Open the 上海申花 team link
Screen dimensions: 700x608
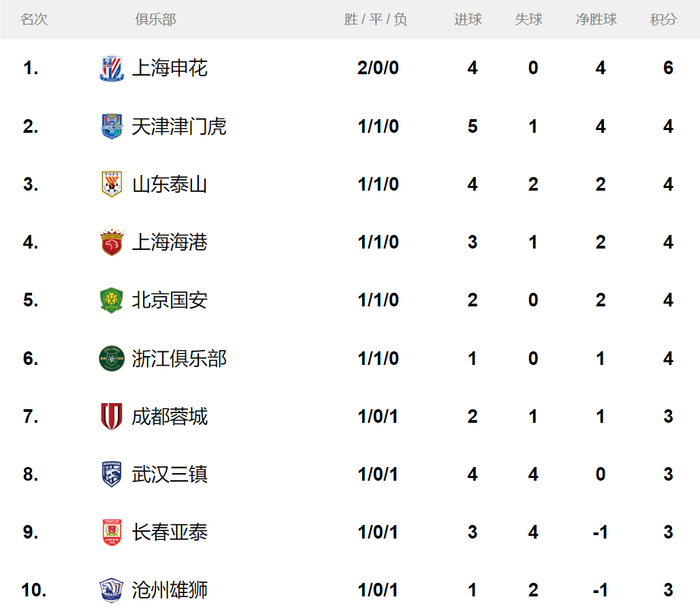[170, 68]
